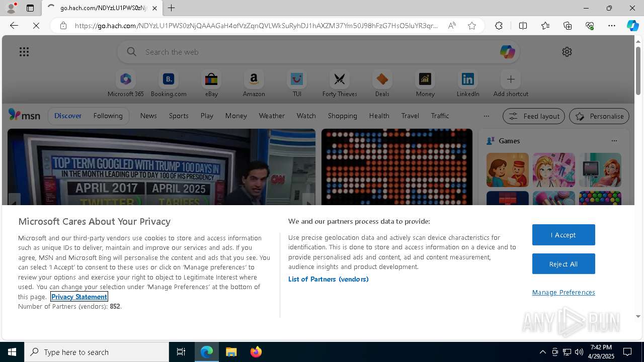Screen dimensions: 644x362
Task: Switch to the Following tab
Action: pyautogui.click(x=108, y=116)
